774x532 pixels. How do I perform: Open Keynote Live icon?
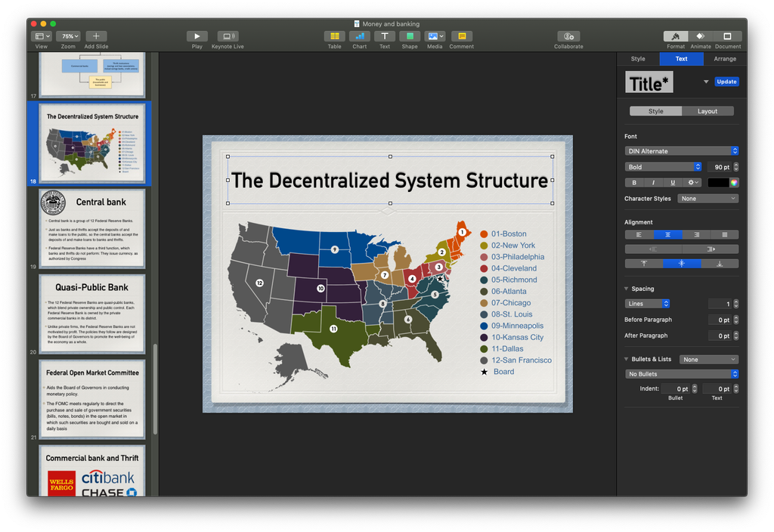[x=228, y=36]
